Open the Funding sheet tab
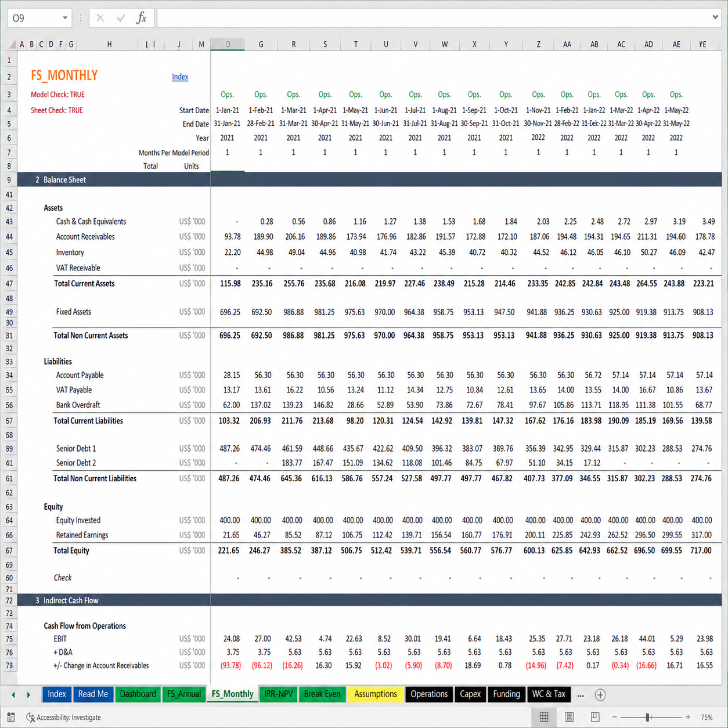This screenshot has width=728, height=728. (x=506, y=694)
